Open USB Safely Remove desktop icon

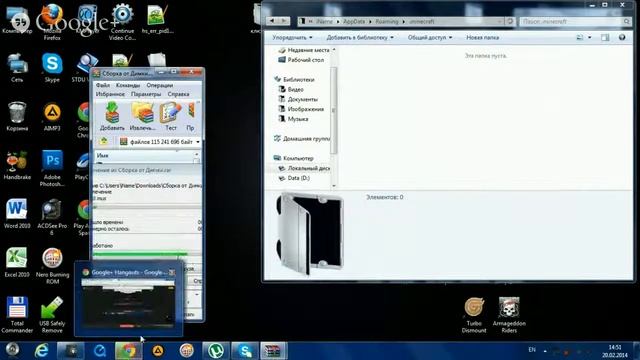[x=52, y=315]
